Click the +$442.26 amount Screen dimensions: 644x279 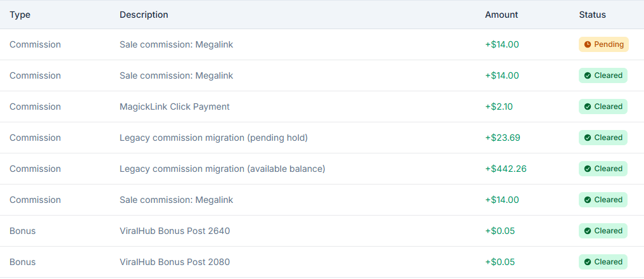(505, 169)
